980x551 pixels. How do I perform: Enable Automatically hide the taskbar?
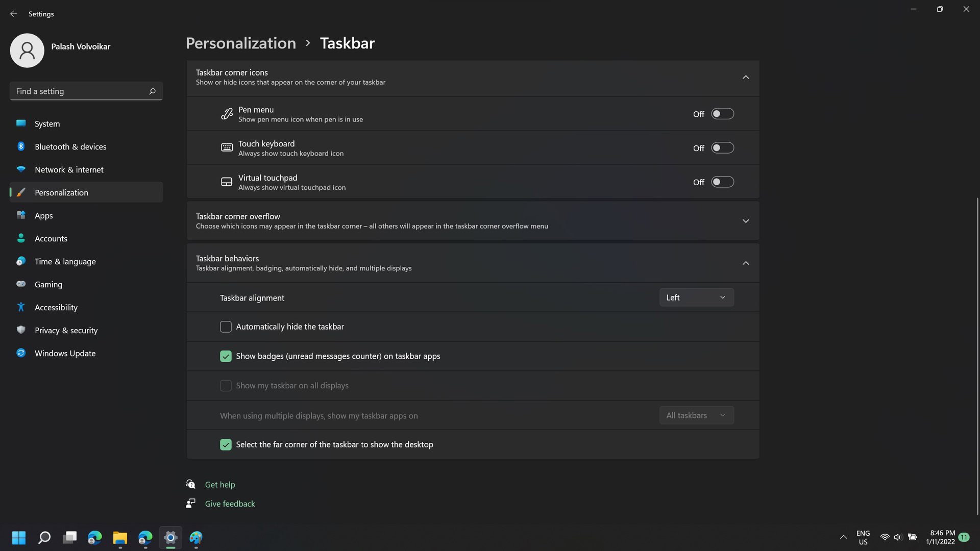pyautogui.click(x=226, y=327)
